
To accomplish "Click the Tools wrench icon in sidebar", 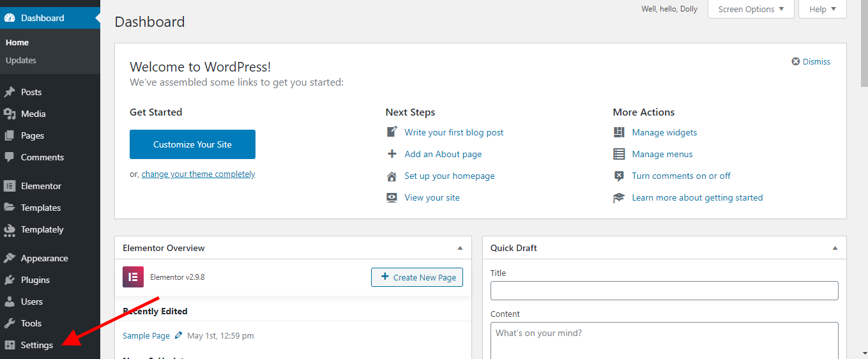I will point(10,323).
